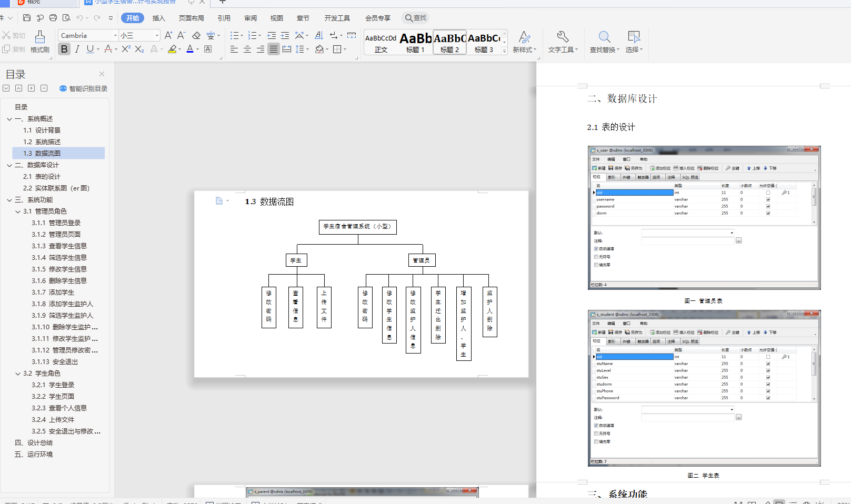Click Find and Replace (查找替换)

(604, 42)
